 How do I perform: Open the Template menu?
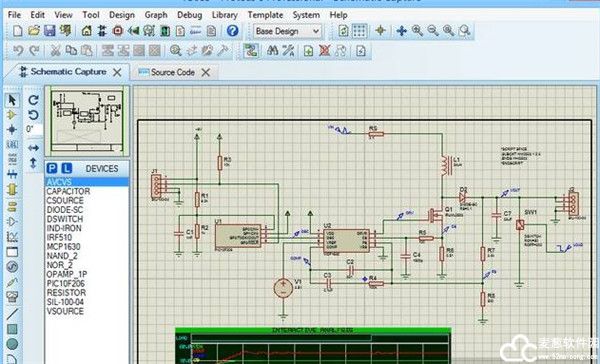265,15
